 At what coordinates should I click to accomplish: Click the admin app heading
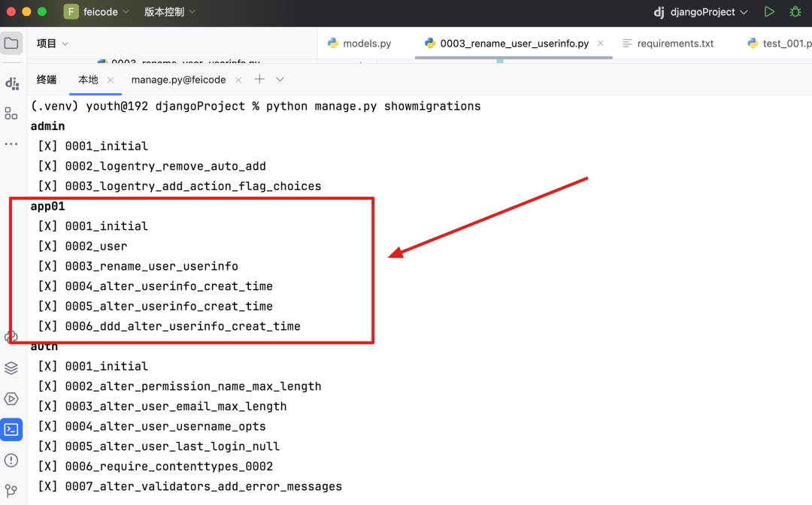[x=47, y=126]
